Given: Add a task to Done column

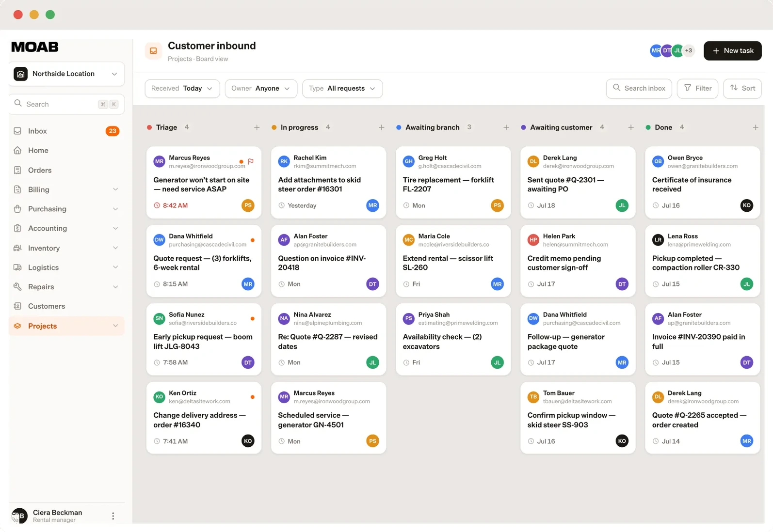Looking at the screenshot, I should 755,127.
